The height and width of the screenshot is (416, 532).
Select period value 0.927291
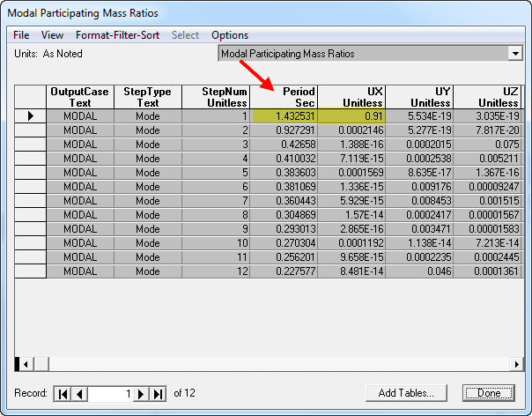click(x=284, y=130)
